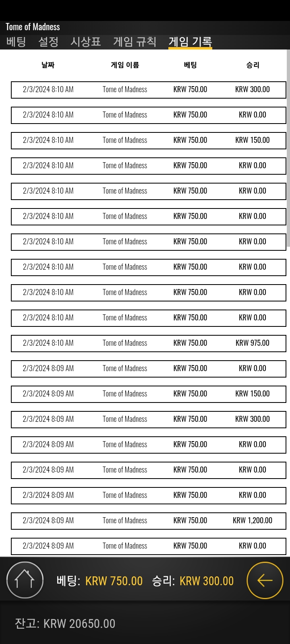Click the 베팅 column header
Viewport: 290px width, 644px height.
coord(190,65)
